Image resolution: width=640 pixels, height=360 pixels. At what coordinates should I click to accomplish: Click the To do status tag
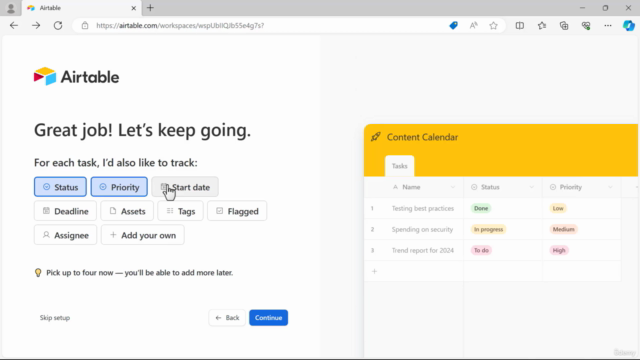coord(481,250)
